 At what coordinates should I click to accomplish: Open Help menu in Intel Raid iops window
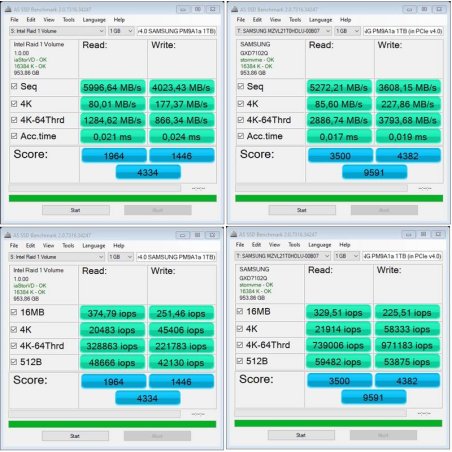pos(119,246)
